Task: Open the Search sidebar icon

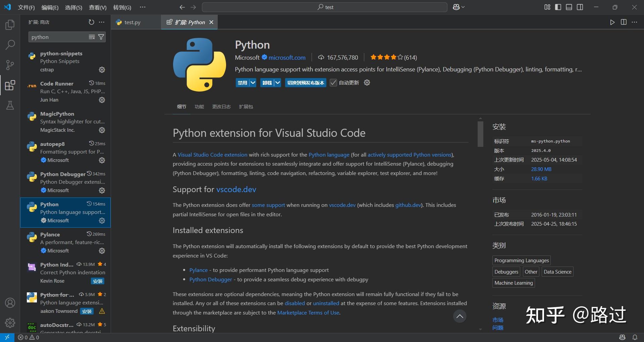Action: pos(10,44)
